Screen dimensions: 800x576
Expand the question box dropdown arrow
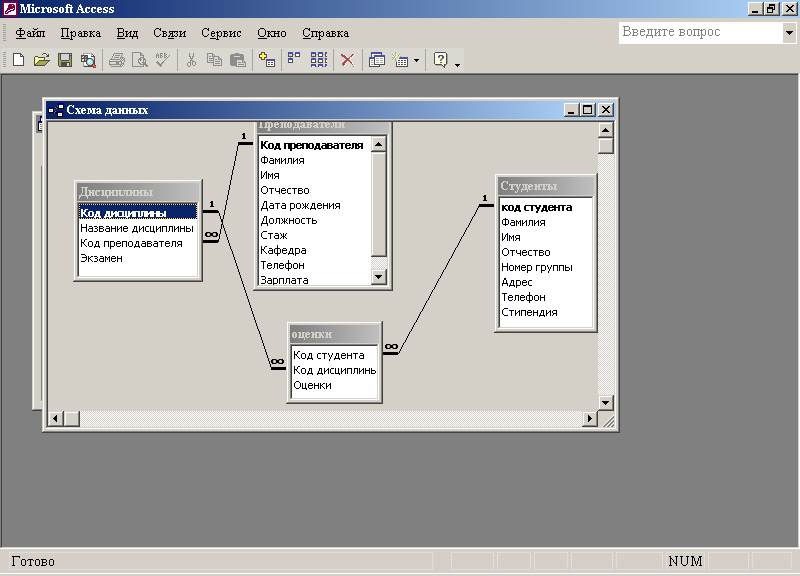(x=789, y=33)
